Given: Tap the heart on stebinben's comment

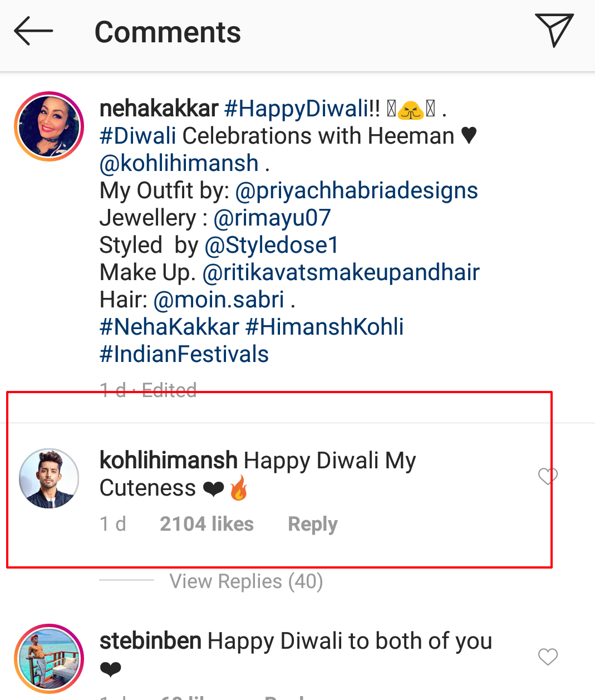Looking at the screenshot, I should 548,657.
